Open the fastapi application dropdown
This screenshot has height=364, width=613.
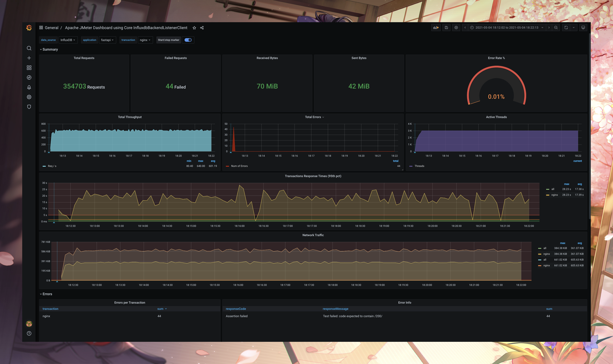(107, 40)
